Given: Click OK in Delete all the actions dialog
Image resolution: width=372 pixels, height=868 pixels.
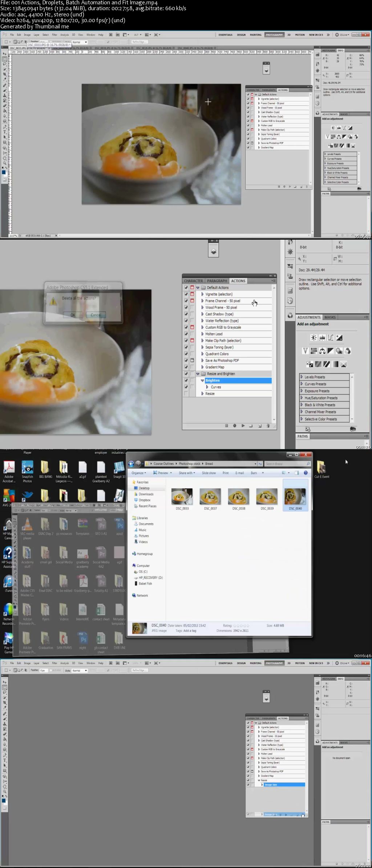Looking at the screenshot, I should (73, 315).
